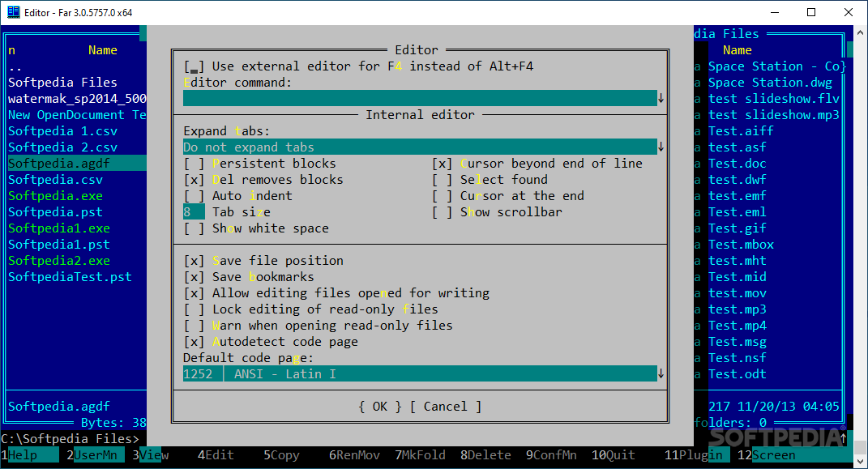Click 5Copy in the function key bar
868x469 pixels.
tap(281, 455)
